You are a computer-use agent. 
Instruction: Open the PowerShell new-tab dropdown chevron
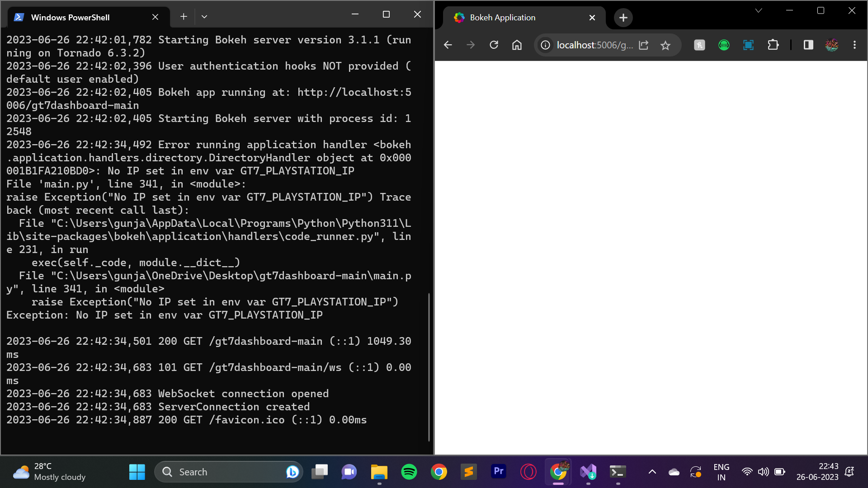(x=204, y=16)
